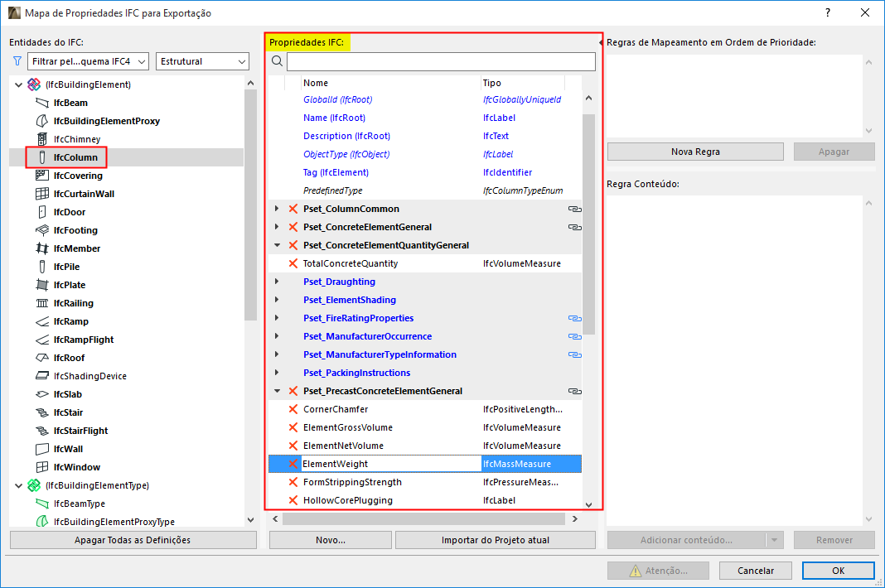This screenshot has width=885, height=588.
Task: Click the properties list horizontal scrollbar
Action: pyautogui.click(x=424, y=518)
